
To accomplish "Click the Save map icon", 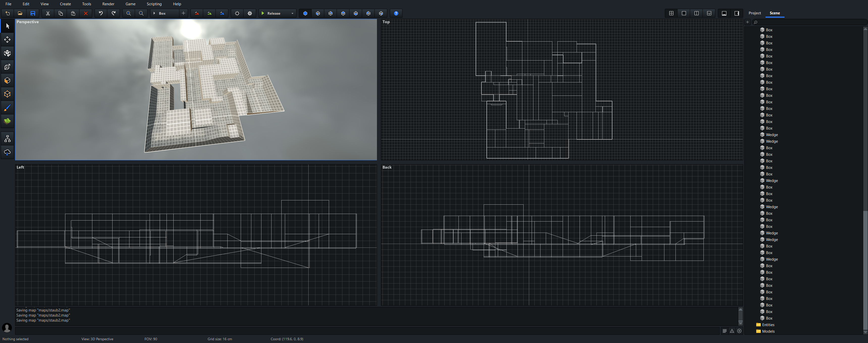I will pyautogui.click(x=33, y=13).
